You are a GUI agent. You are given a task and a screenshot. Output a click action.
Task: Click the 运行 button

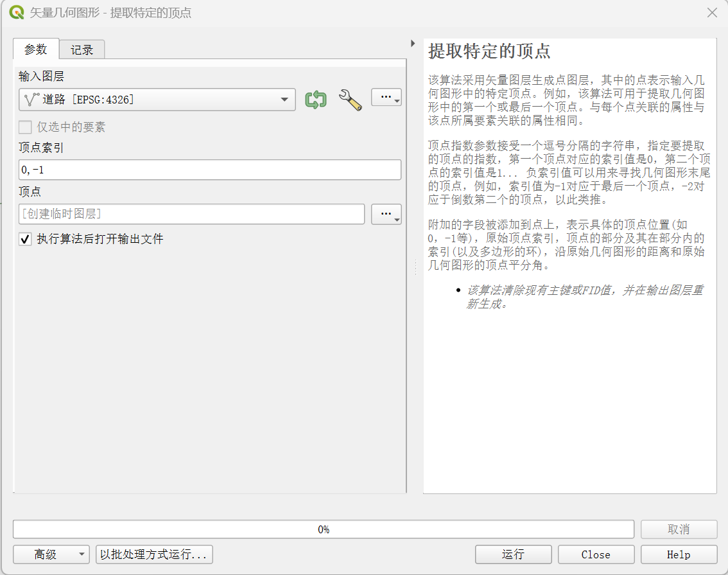click(513, 554)
